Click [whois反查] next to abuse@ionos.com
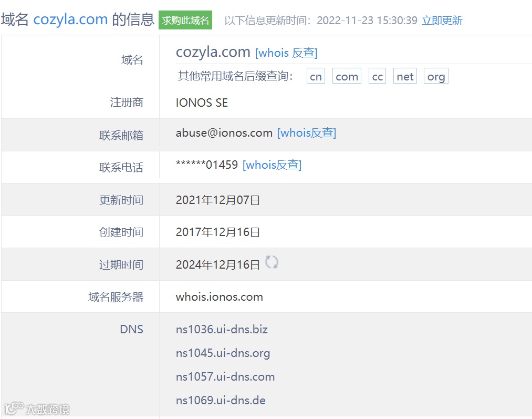This screenshot has width=532, height=419. click(x=307, y=133)
